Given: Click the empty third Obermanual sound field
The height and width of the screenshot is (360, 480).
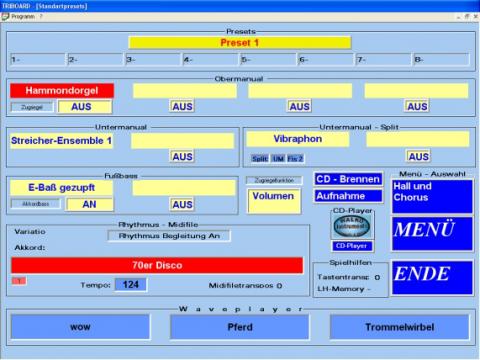Looking at the screenshot, I should point(300,91).
